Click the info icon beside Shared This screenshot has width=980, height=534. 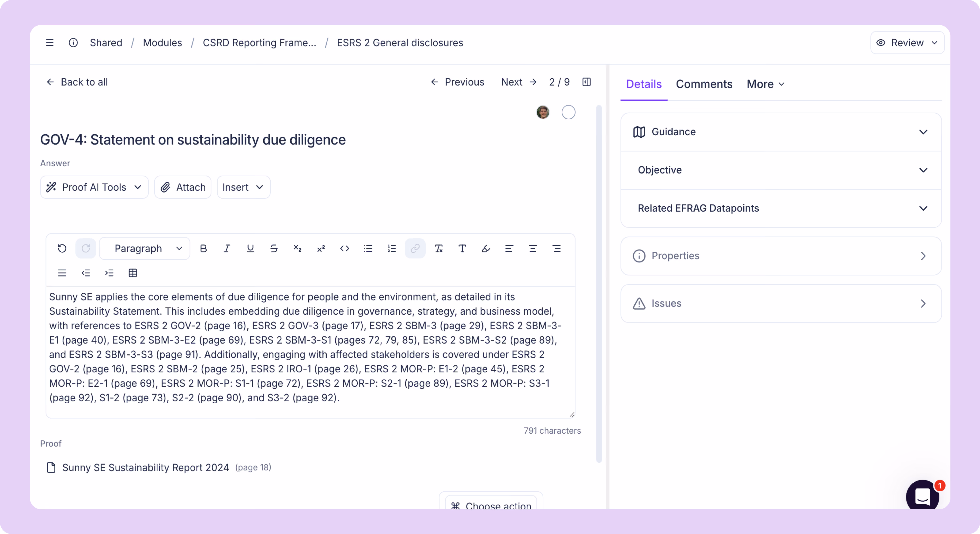point(73,43)
